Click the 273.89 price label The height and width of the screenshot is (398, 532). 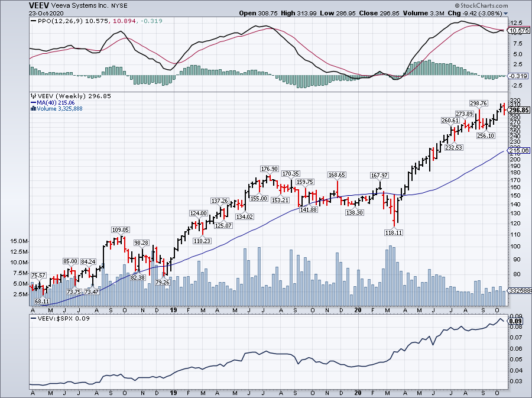click(465, 114)
